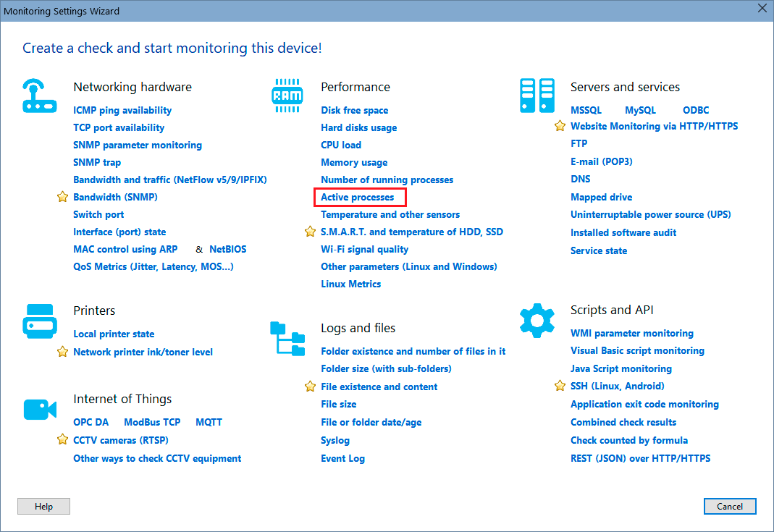This screenshot has height=532, width=774.
Task: Open MQTT check under Internet of Things
Action: point(210,422)
